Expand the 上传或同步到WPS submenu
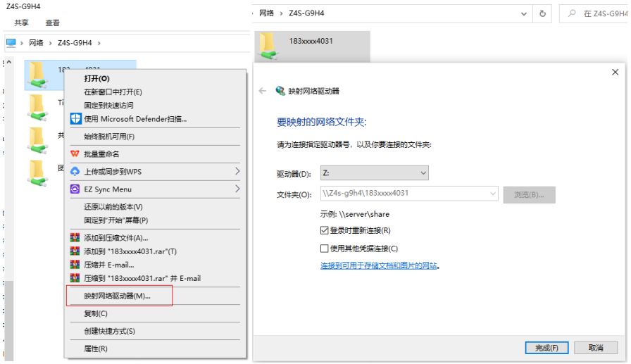Screen dimensions: 631x364 237,171
